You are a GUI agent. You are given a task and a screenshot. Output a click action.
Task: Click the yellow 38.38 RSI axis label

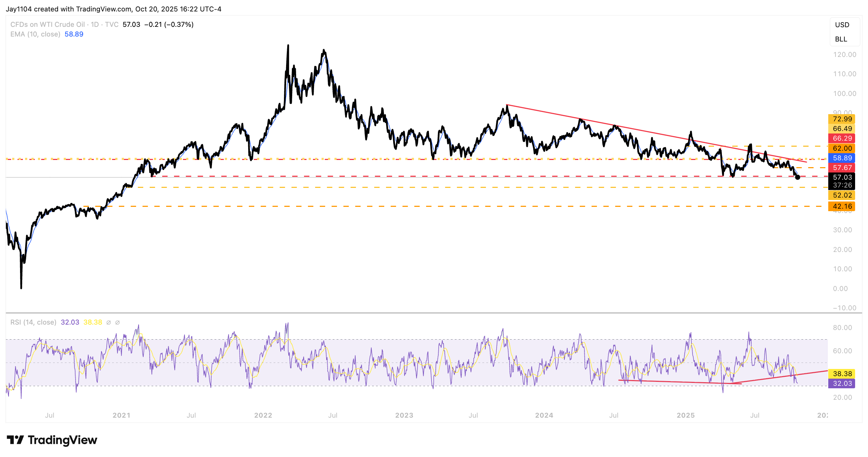842,374
